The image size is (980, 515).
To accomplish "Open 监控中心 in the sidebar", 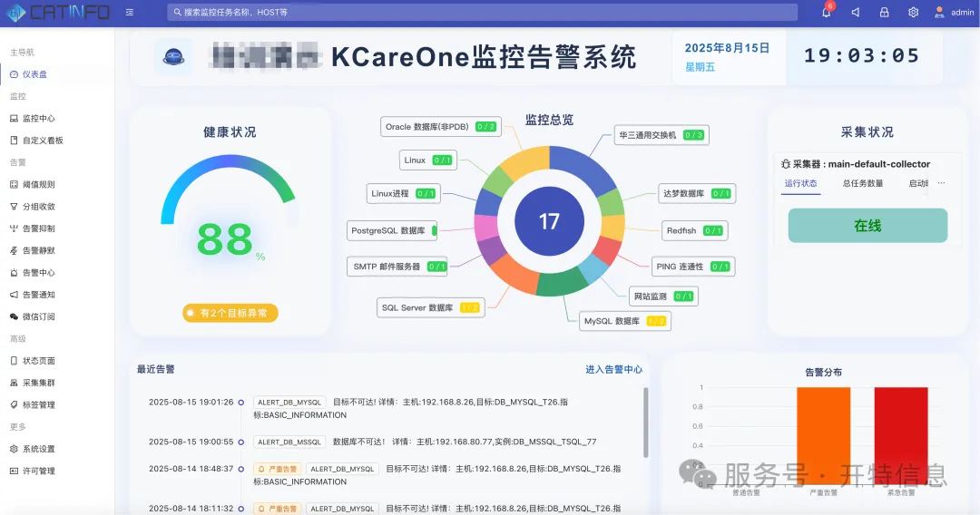I will click(38, 118).
